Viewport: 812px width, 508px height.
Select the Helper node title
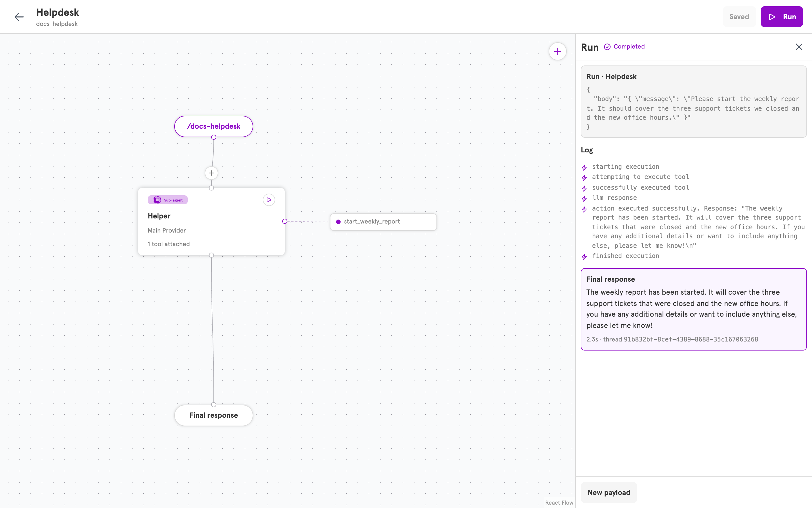[x=159, y=216]
